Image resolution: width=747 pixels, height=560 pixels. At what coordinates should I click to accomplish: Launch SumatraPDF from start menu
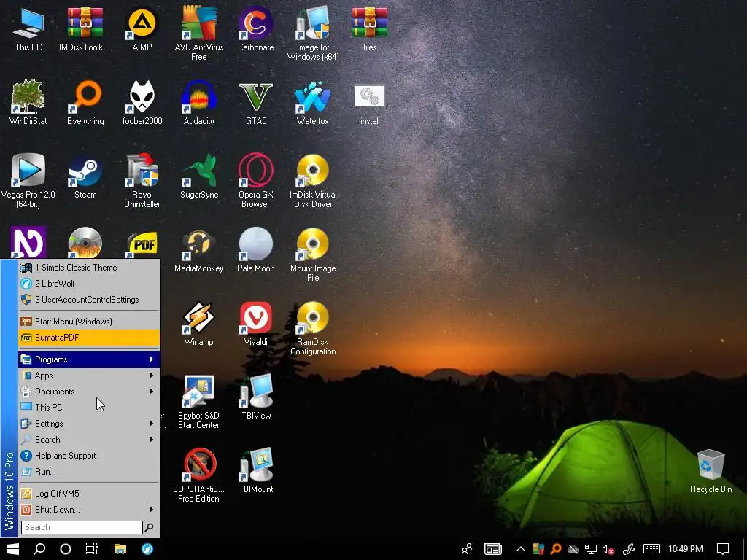[89, 337]
